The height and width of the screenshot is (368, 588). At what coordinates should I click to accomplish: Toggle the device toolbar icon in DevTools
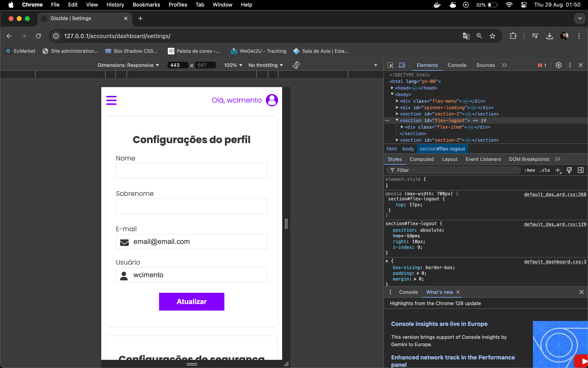pos(402,65)
